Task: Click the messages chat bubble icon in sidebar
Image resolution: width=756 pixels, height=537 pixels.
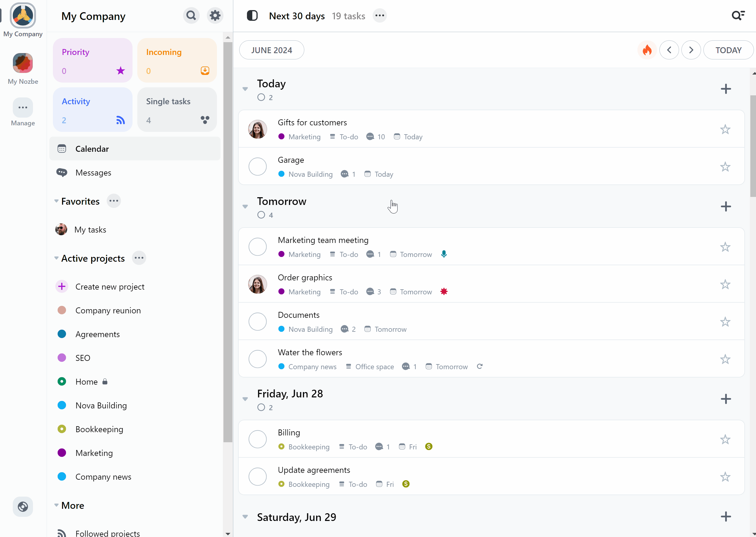Action: pyautogui.click(x=62, y=172)
